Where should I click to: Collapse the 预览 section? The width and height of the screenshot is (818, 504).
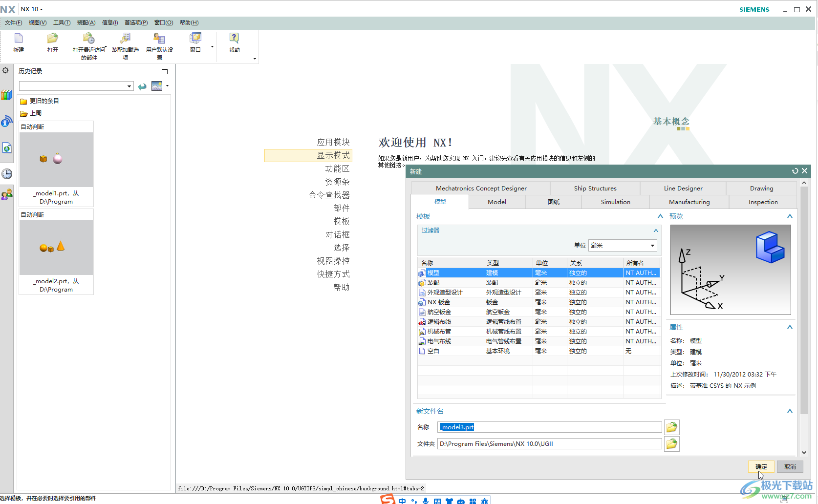[x=790, y=216]
